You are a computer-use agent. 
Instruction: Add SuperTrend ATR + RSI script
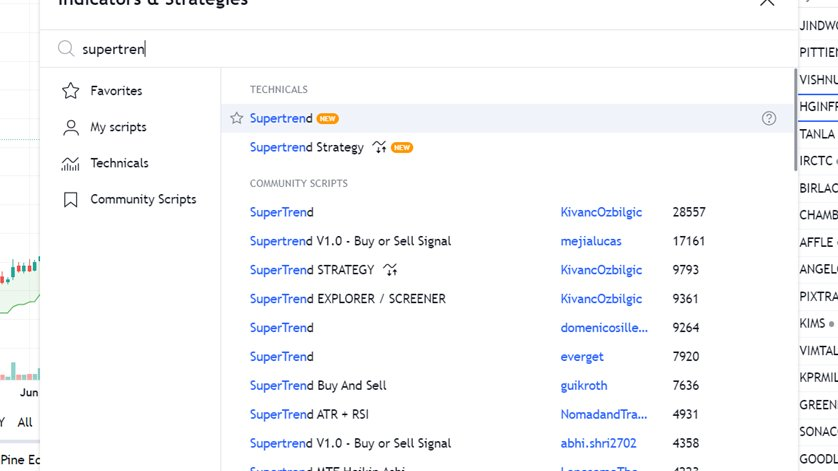tap(309, 414)
